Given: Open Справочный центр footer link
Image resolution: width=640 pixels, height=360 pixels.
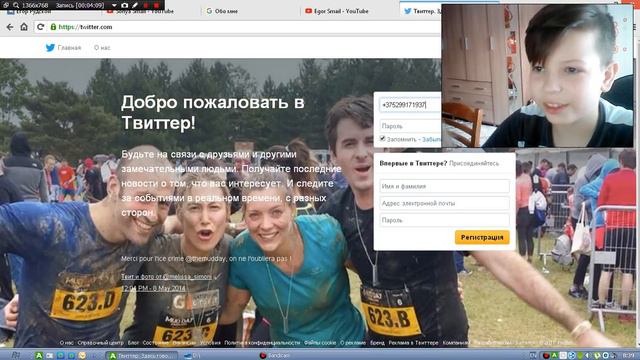Looking at the screenshot, I should [x=100, y=343].
